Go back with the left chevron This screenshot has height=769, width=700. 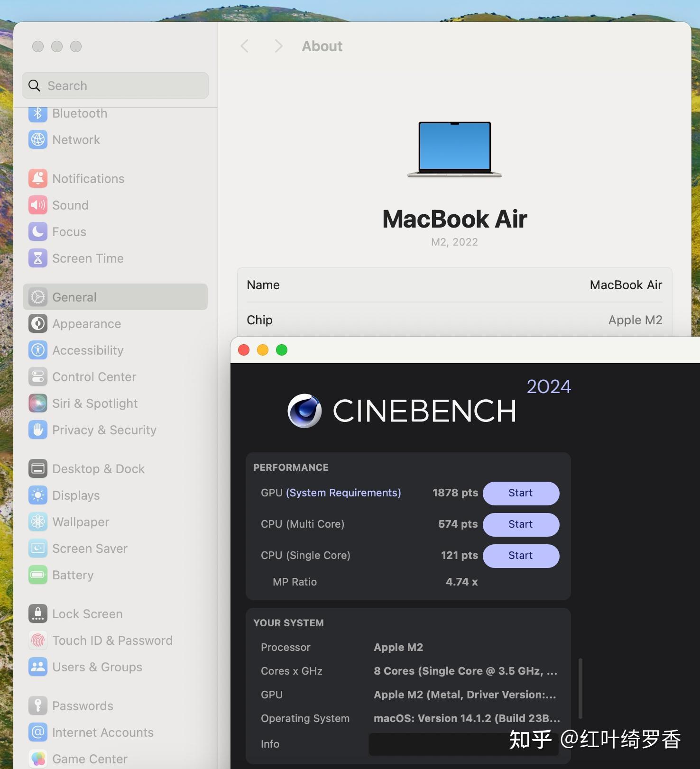tap(245, 46)
